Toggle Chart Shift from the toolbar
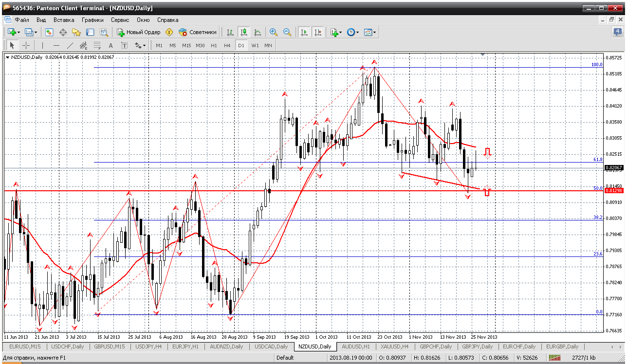627x364 pixels. tap(318, 32)
